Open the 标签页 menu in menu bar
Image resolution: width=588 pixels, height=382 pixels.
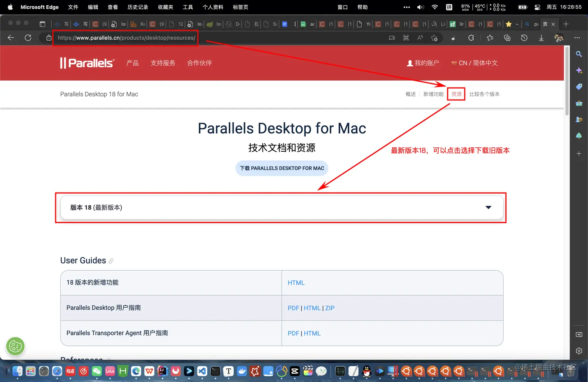tap(240, 7)
